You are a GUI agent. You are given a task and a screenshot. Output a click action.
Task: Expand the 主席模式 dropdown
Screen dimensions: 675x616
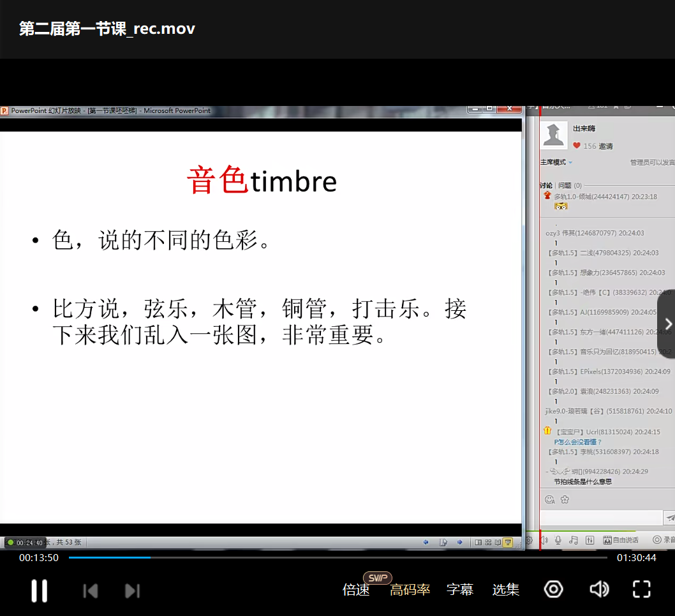(556, 163)
